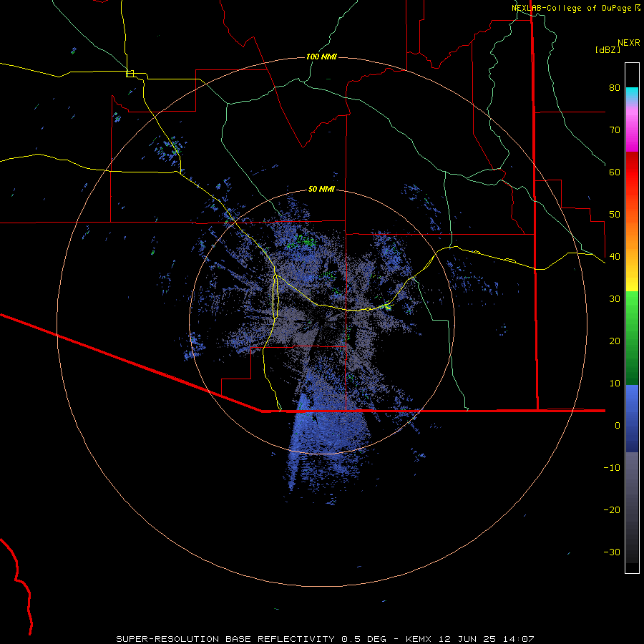Click the 70 dBZ scale value

coord(615,130)
